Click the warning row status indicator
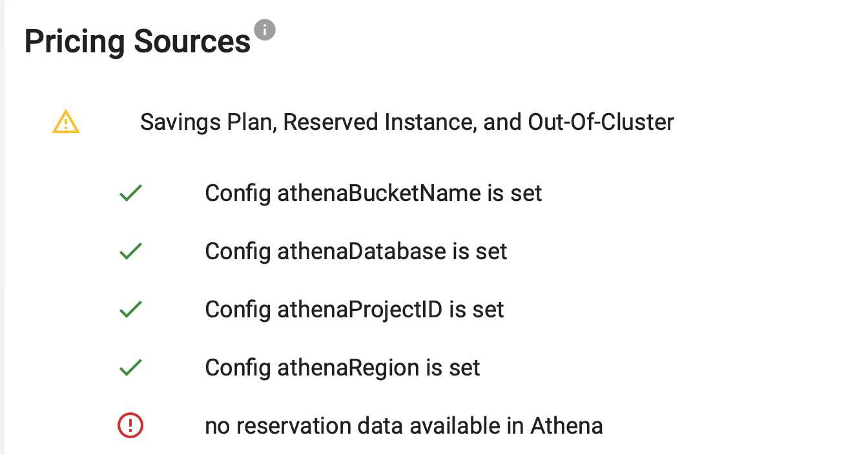The width and height of the screenshot is (868, 455). coord(65,122)
